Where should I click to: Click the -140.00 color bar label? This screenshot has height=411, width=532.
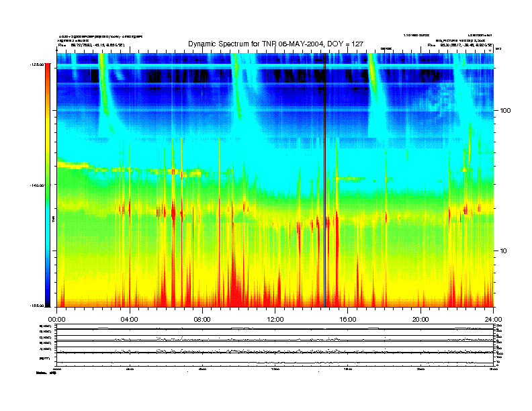point(38,185)
